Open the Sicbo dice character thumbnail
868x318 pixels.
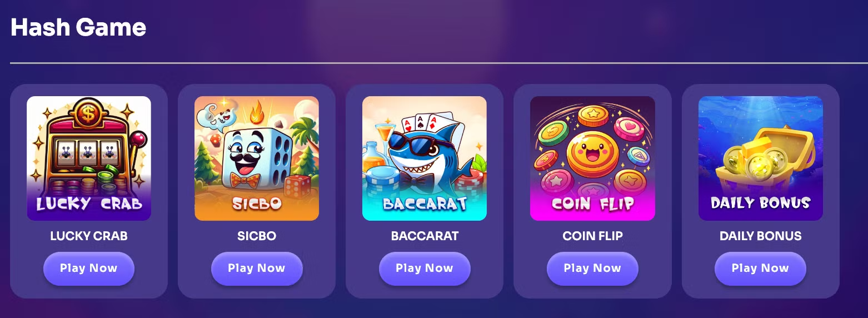pyautogui.click(x=257, y=158)
